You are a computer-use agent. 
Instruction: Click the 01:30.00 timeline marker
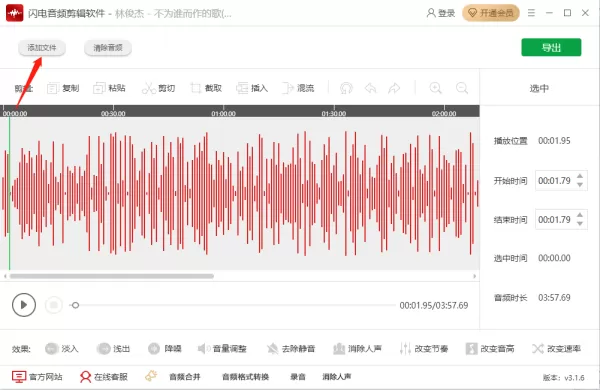pyautogui.click(x=334, y=114)
